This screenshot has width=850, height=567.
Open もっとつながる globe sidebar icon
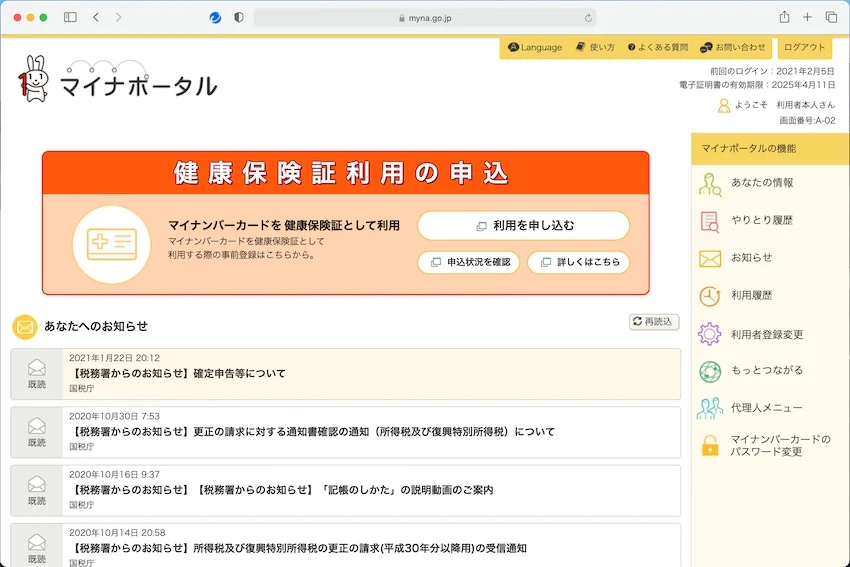point(710,372)
